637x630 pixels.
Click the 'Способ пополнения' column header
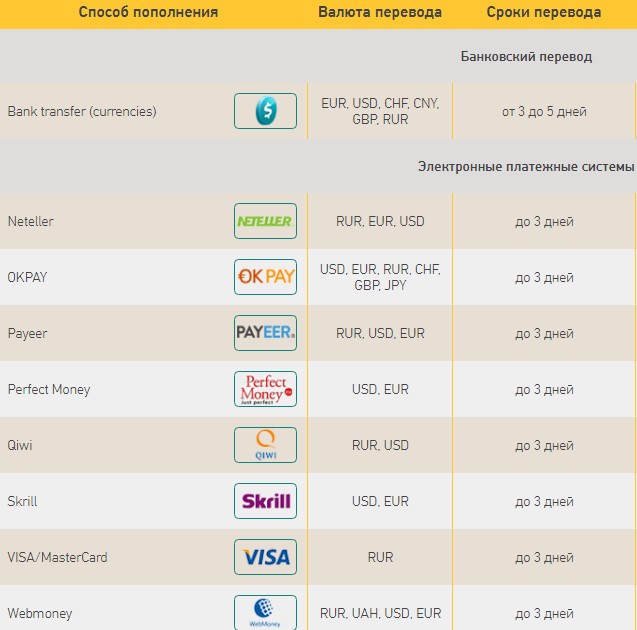(148, 12)
